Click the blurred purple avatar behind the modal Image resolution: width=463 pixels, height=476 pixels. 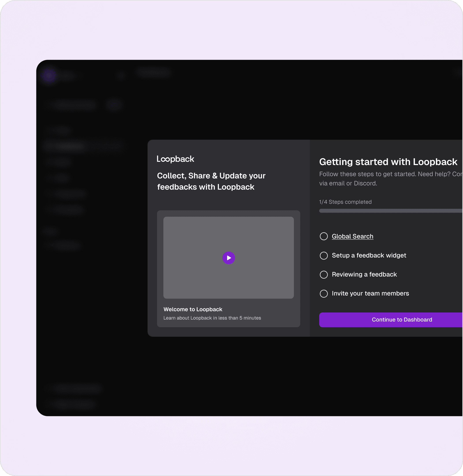[49, 75]
